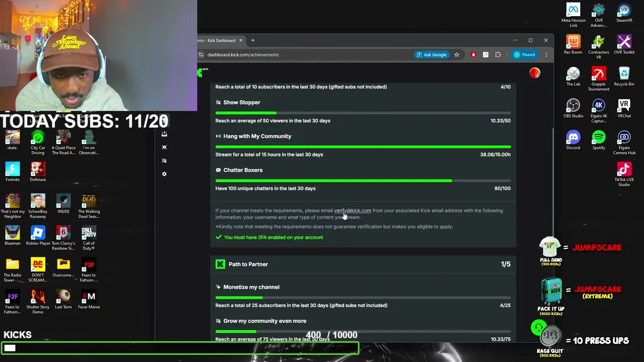Open the OVR Toolkit desktop icon
This screenshot has width=644, height=362.
click(x=624, y=44)
